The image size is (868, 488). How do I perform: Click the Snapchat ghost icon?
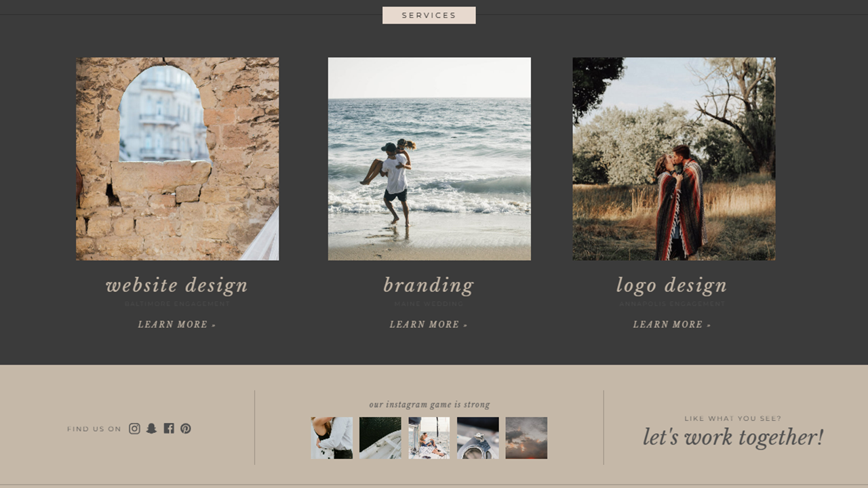(x=151, y=428)
